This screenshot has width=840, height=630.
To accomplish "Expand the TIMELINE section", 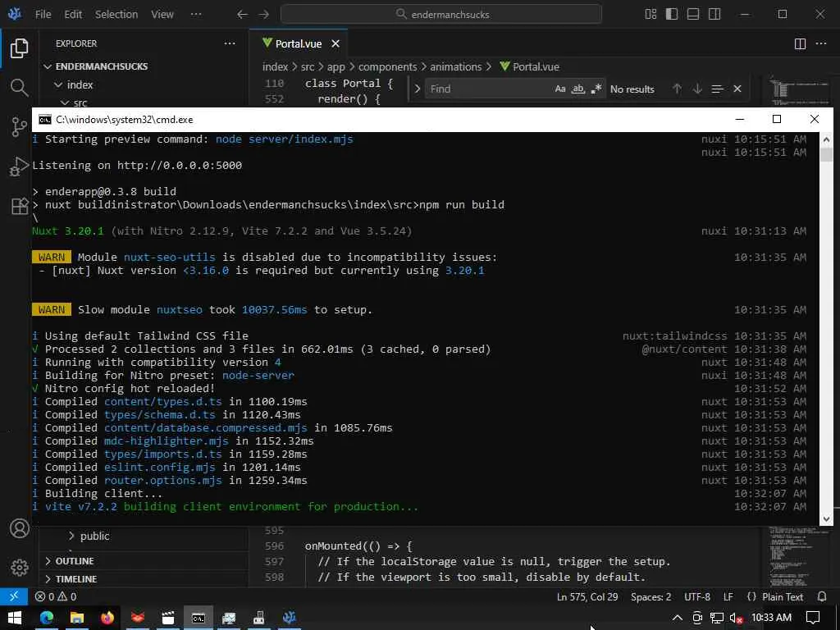I will (x=76, y=579).
